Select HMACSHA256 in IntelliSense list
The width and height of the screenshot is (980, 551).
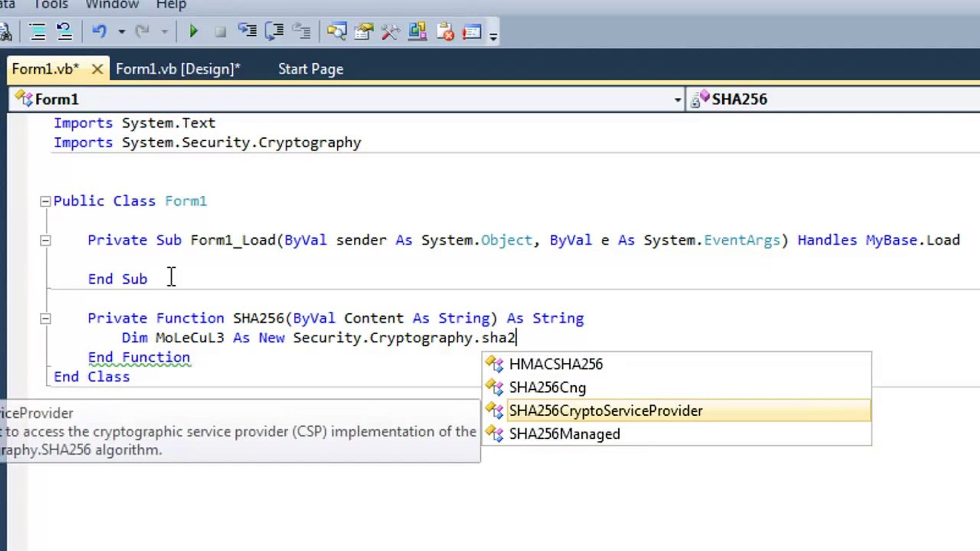tap(677, 364)
